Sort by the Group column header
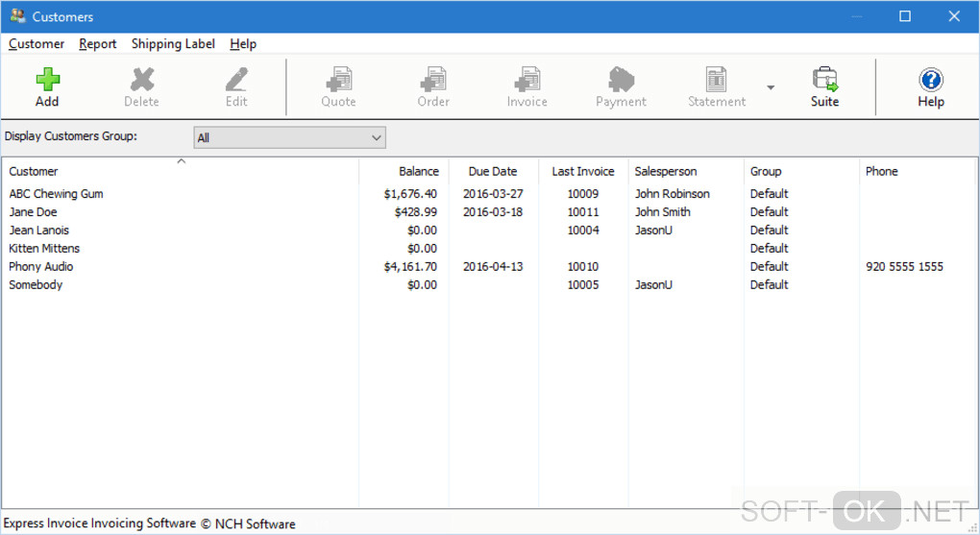 (801, 171)
